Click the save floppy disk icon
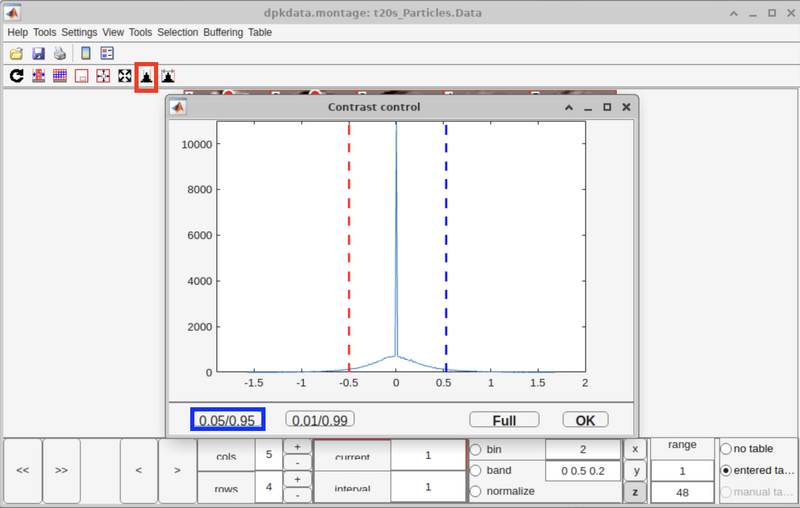Image resolution: width=800 pixels, height=508 pixels. coord(38,53)
